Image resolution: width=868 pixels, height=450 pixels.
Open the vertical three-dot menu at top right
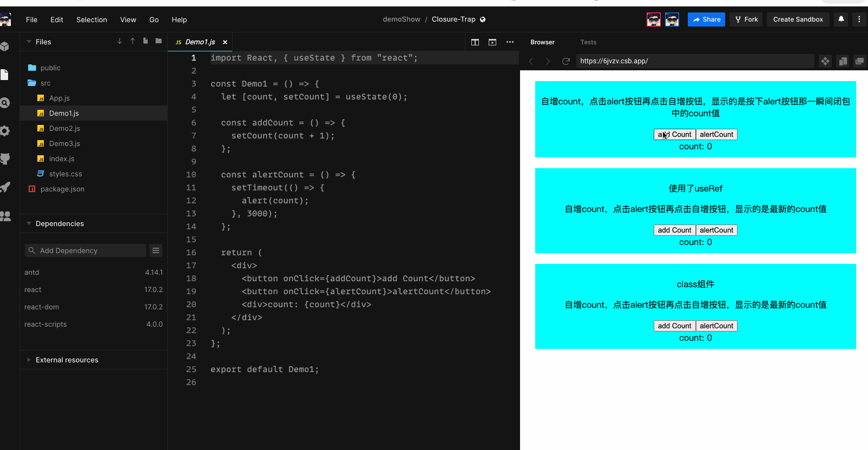(859, 19)
